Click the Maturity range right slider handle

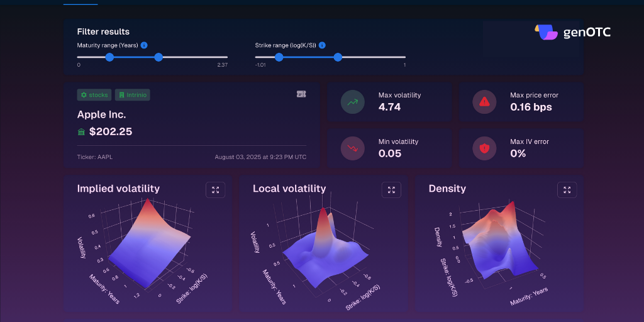[x=158, y=57]
